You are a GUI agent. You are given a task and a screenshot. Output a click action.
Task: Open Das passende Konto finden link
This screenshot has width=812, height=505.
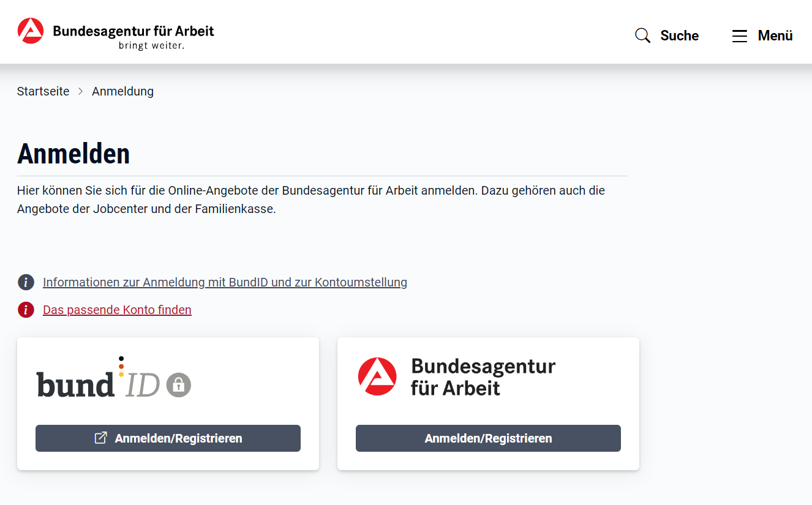[117, 310]
